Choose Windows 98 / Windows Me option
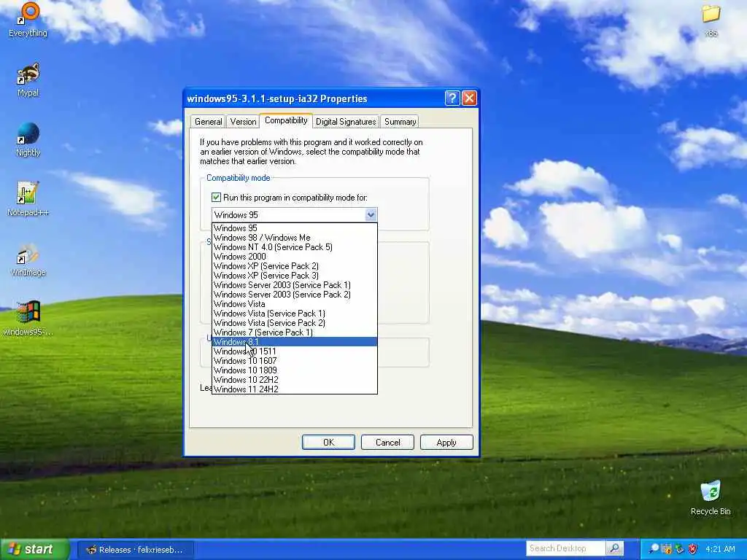This screenshot has height=560, width=747. click(295, 237)
